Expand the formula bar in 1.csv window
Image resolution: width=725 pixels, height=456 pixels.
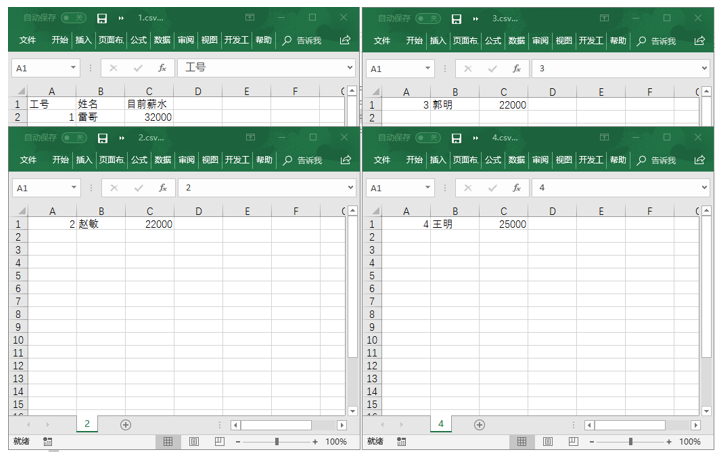coord(350,68)
